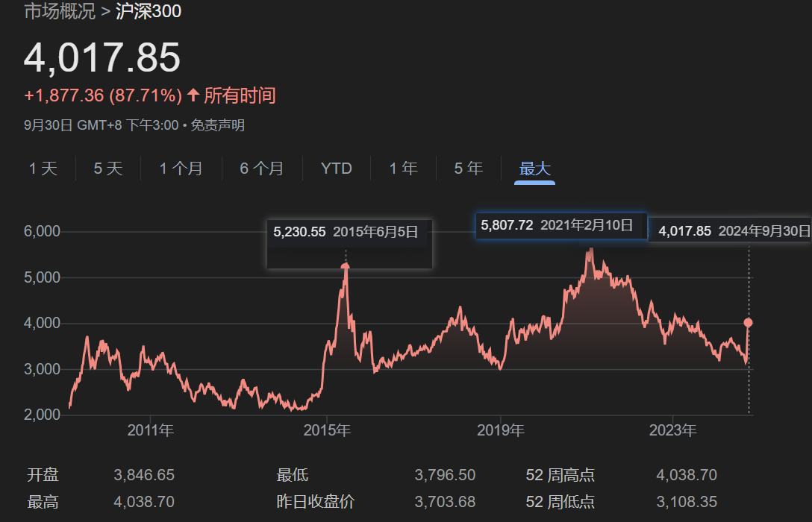
Task: Click the 4,017.85 current index value
Action: 102,57
